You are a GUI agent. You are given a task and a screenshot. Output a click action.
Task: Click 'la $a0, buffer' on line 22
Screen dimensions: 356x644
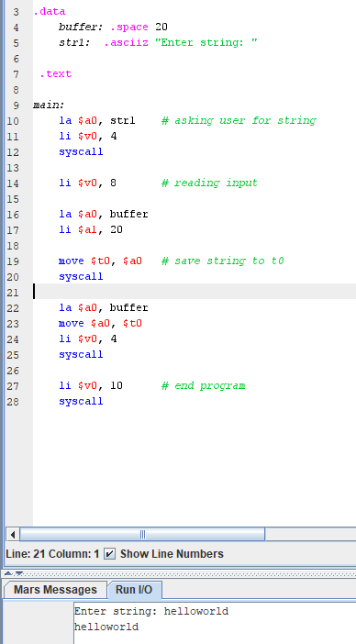(x=104, y=308)
